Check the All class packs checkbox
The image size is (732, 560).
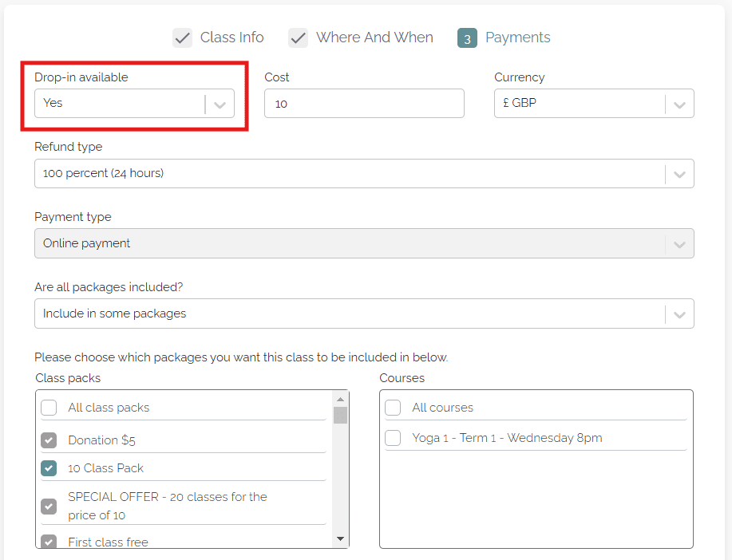tap(49, 408)
